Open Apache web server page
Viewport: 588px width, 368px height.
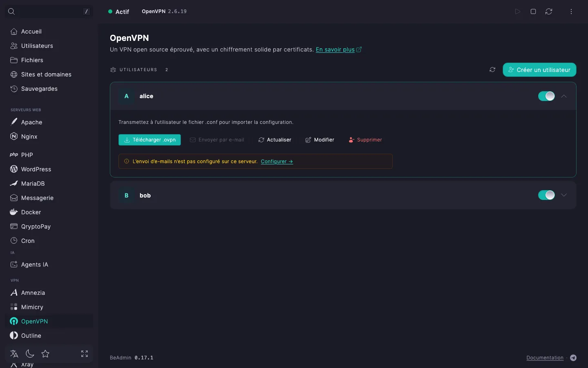49,122
